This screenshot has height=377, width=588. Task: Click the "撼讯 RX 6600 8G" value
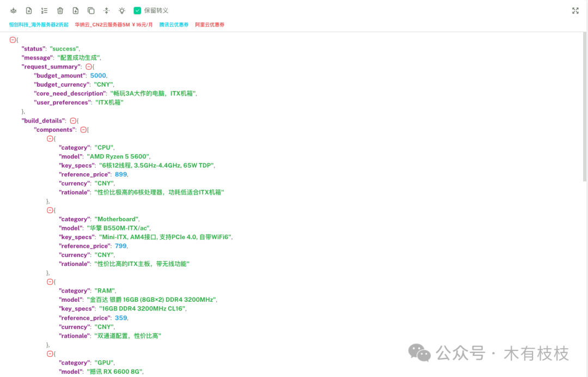[x=115, y=372]
